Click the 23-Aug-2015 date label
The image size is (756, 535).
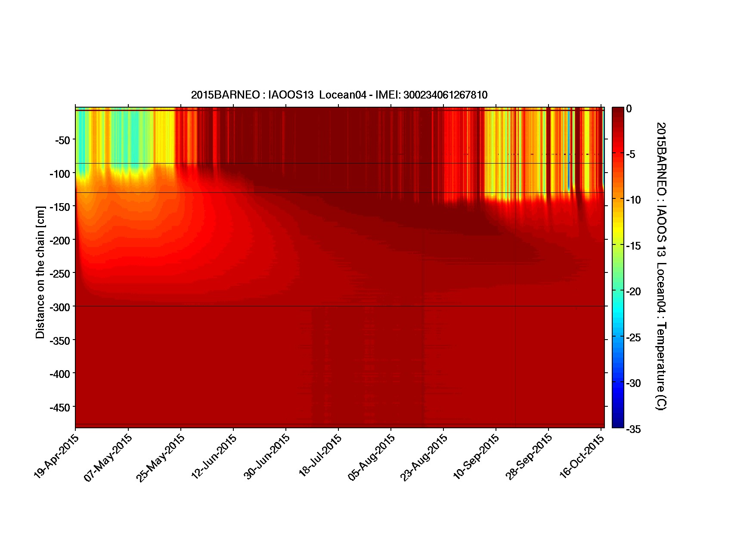click(424, 457)
